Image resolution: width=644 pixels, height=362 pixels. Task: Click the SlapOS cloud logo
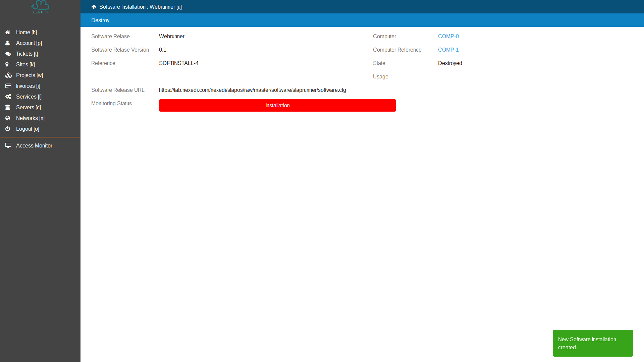(x=40, y=7)
